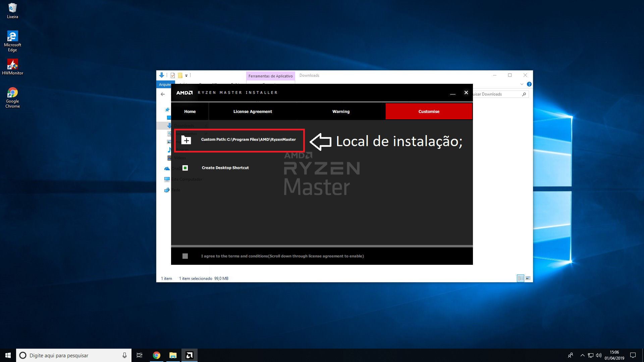Switch to the License Agreement tab

tap(253, 112)
